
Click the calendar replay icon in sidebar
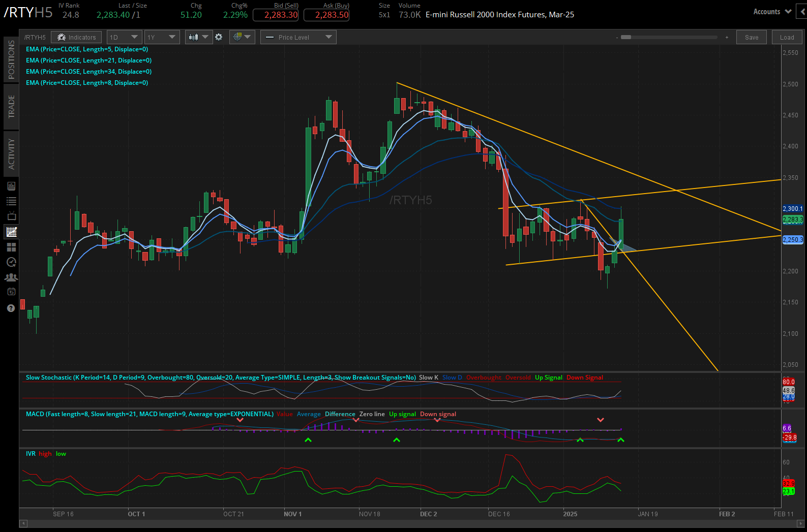(x=11, y=292)
